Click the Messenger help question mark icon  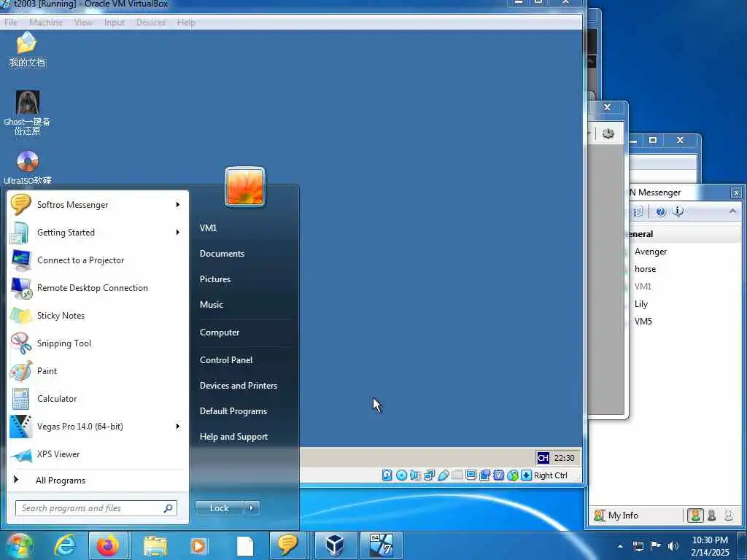tap(661, 211)
